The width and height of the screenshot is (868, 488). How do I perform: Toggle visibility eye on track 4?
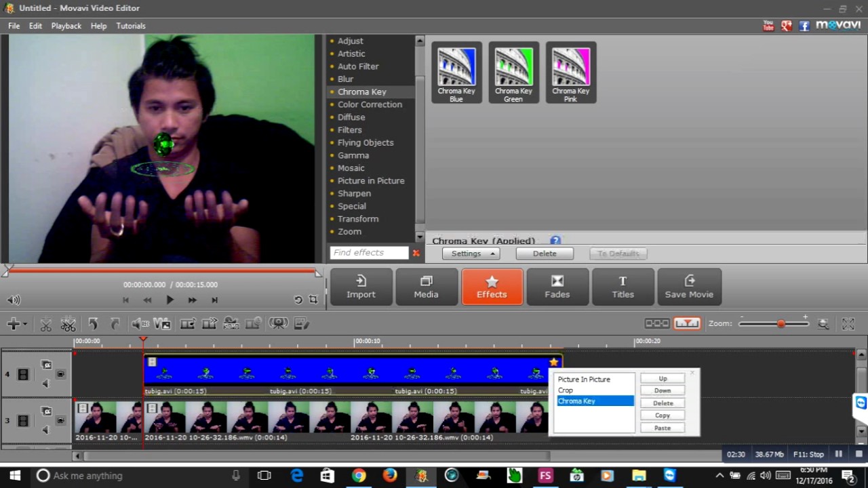pos(60,374)
